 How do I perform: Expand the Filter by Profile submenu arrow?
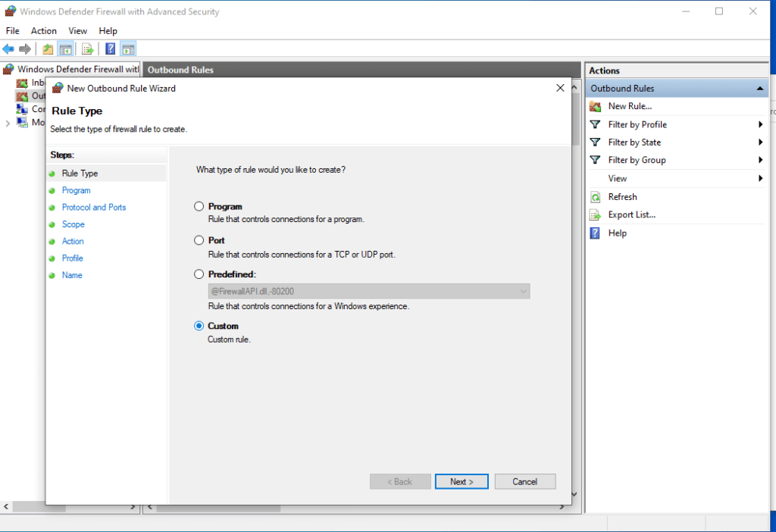tap(761, 125)
